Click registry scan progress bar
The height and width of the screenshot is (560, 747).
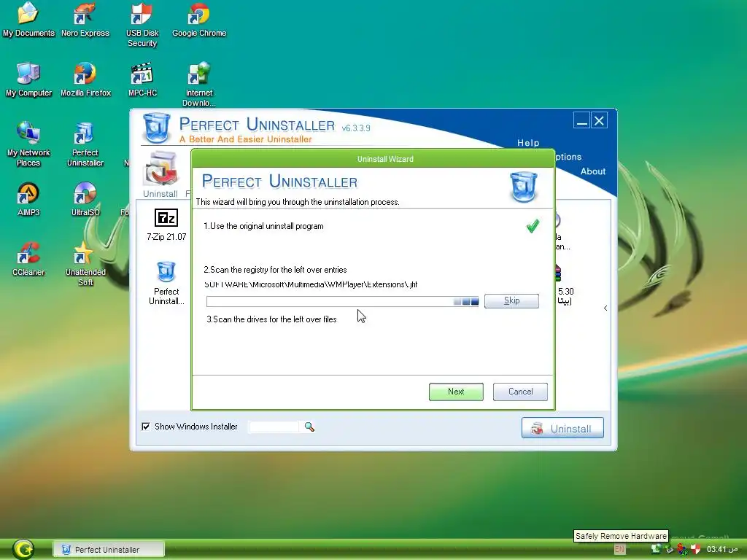pos(343,301)
